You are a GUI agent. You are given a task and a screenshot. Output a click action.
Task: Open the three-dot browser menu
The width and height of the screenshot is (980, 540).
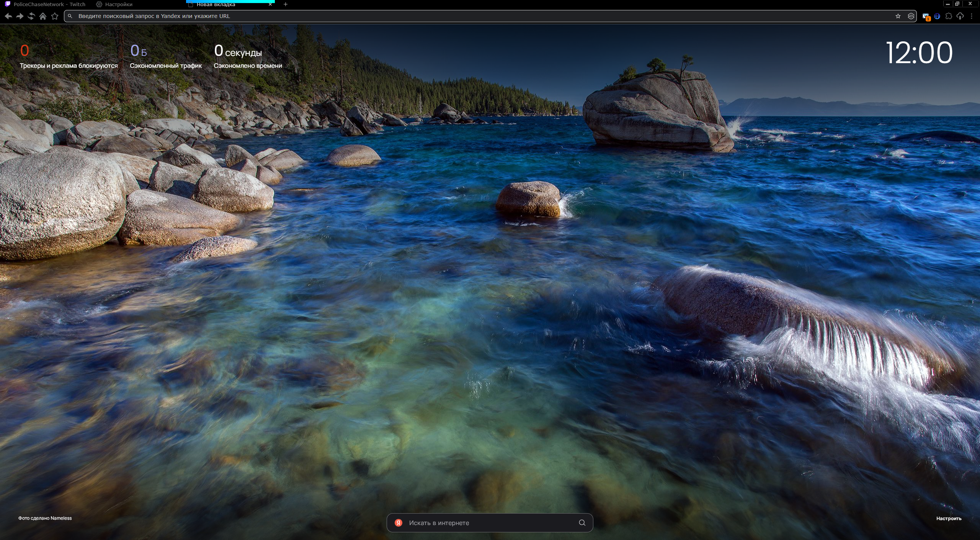[x=972, y=16]
